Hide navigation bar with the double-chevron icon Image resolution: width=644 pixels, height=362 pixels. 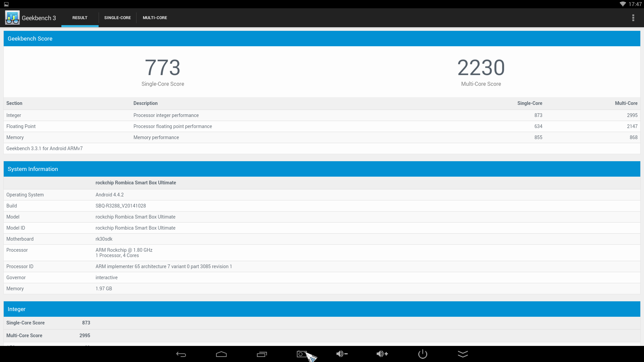coord(463,354)
